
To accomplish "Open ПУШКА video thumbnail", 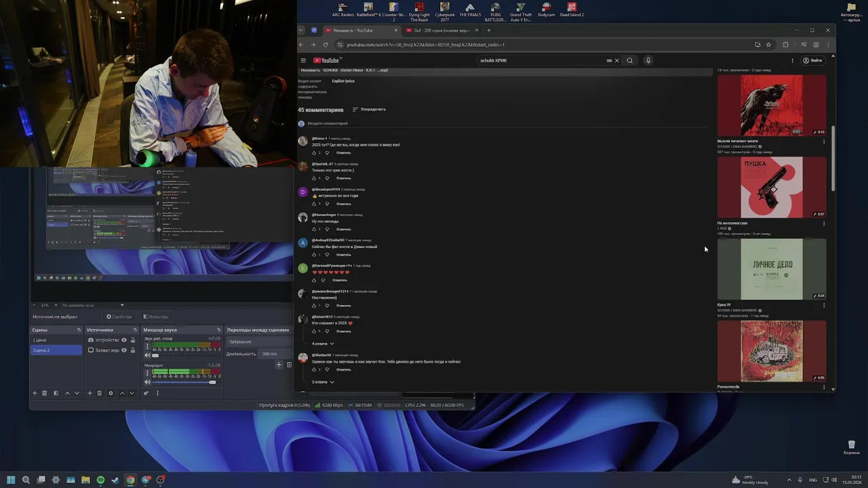I will point(772,187).
